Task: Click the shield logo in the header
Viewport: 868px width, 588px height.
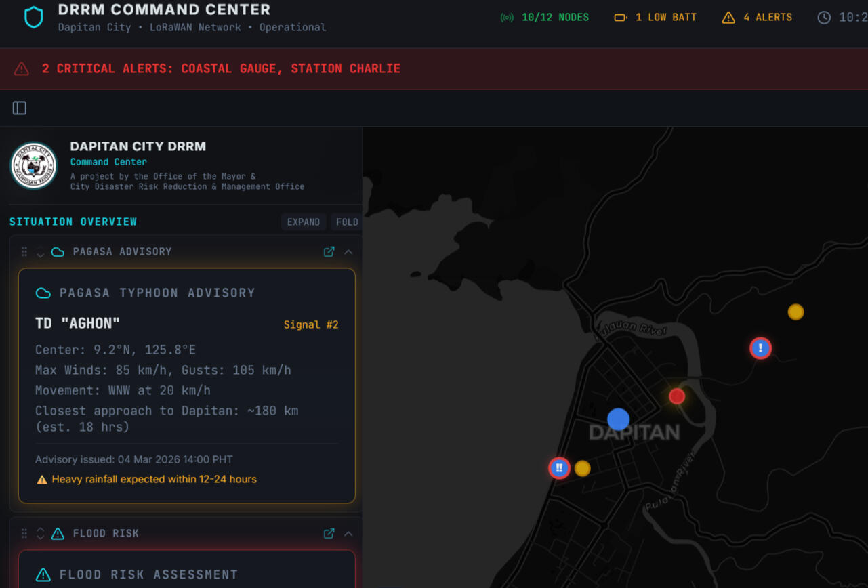Action: [x=33, y=18]
